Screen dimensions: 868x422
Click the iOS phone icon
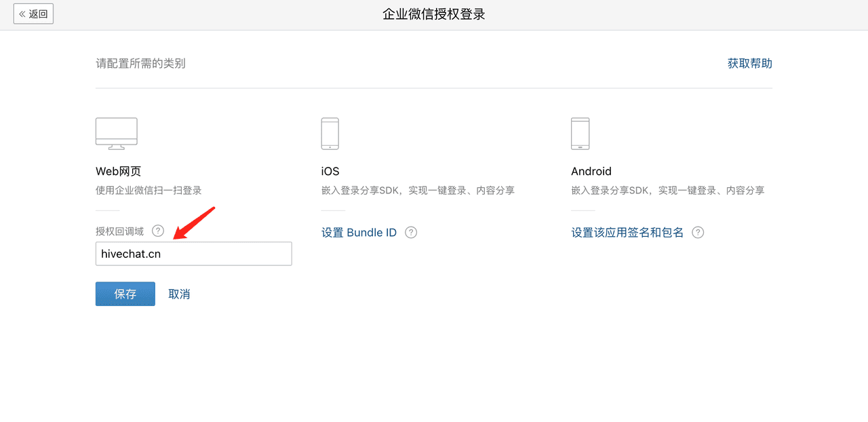click(x=330, y=134)
